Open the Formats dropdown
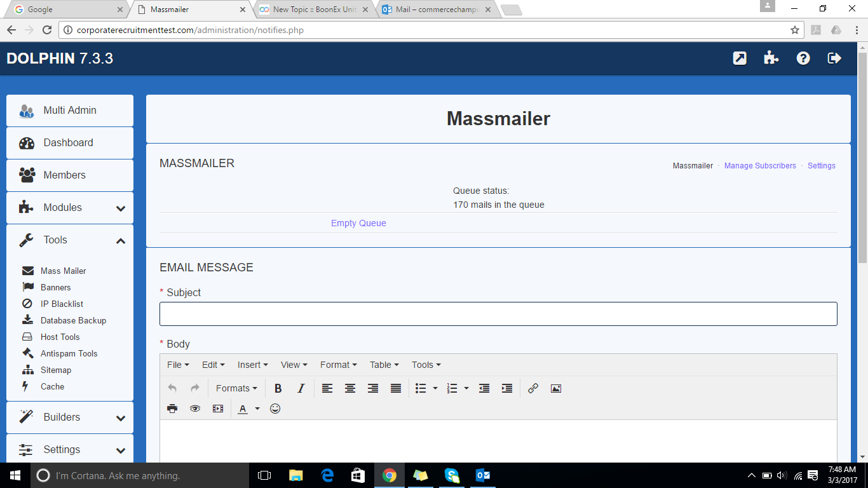Image resolution: width=868 pixels, height=488 pixels. (x=236, y=388)
